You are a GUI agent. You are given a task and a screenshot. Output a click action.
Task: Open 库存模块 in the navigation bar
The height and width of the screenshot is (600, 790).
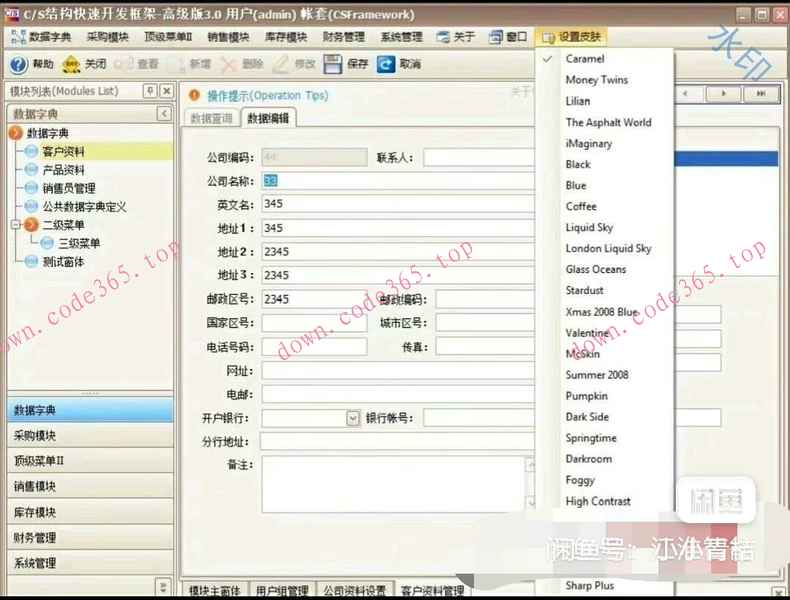click(90, 512)
